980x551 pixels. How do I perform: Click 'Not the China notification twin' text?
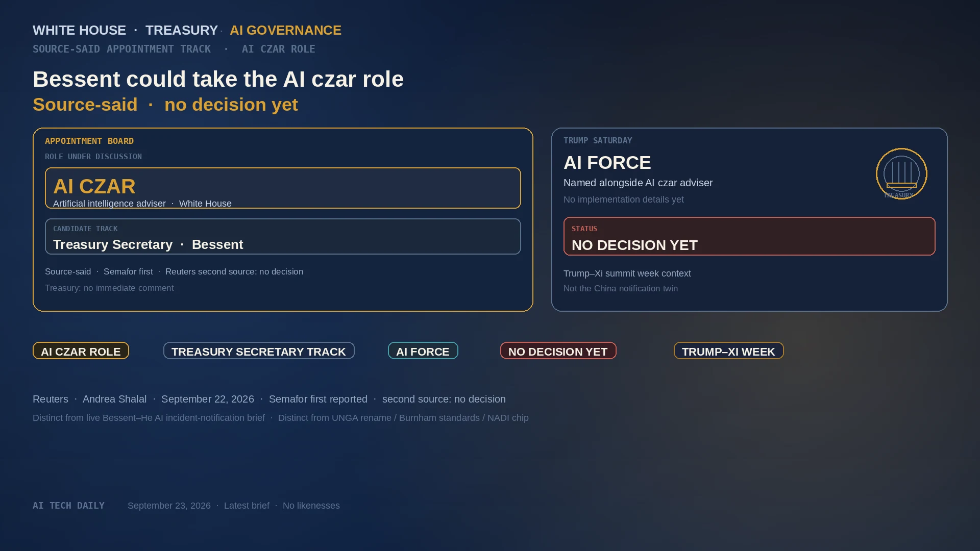click(x=621, y=288)
